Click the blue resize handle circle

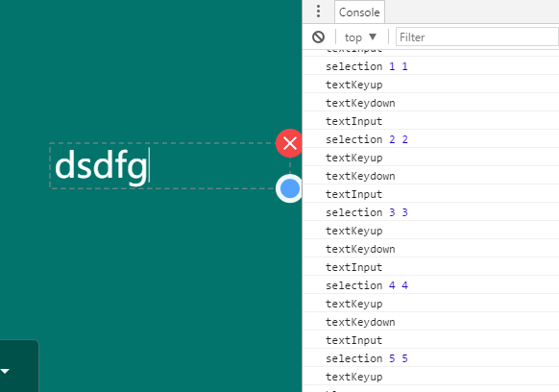[289, 188]
